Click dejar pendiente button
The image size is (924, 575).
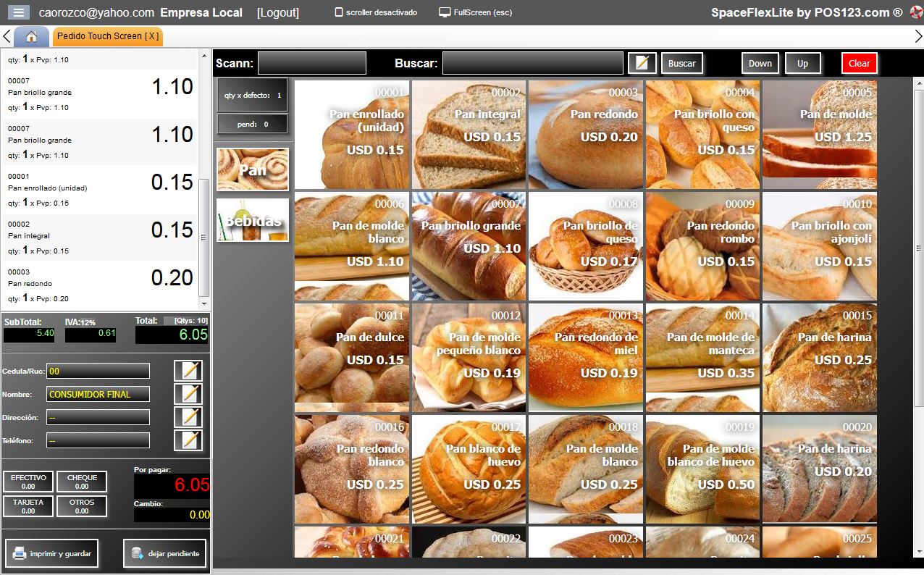165,553
